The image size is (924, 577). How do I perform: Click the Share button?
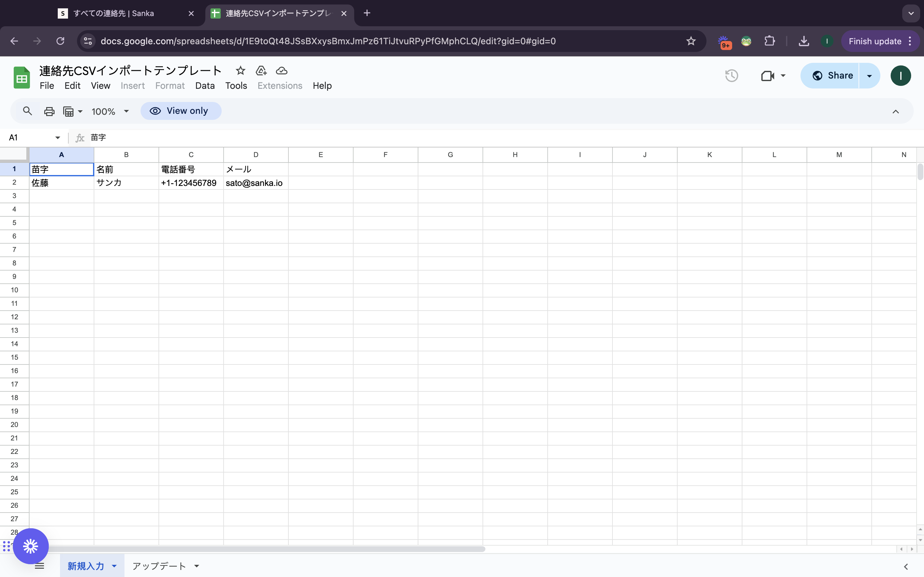tap(832, 76)
